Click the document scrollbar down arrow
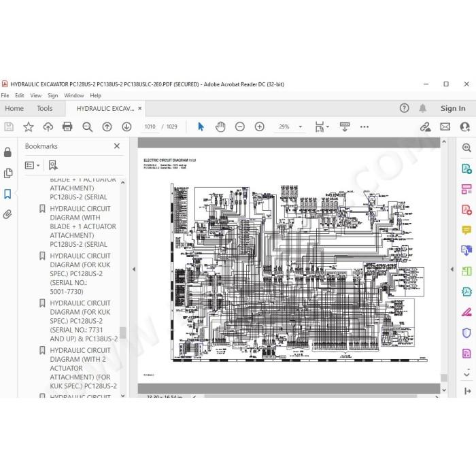The width and height of the screenshot is (476, 476). point(444,390)
